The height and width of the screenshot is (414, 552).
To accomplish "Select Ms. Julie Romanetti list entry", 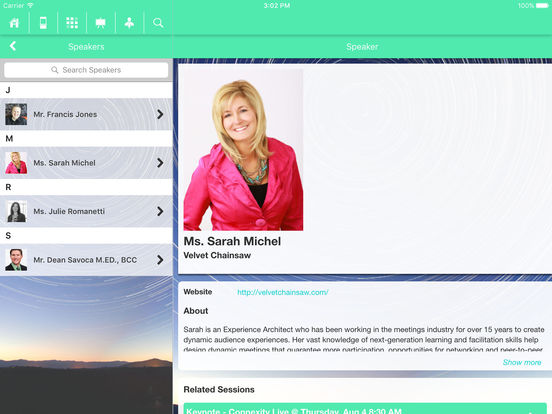I will 86,211.
